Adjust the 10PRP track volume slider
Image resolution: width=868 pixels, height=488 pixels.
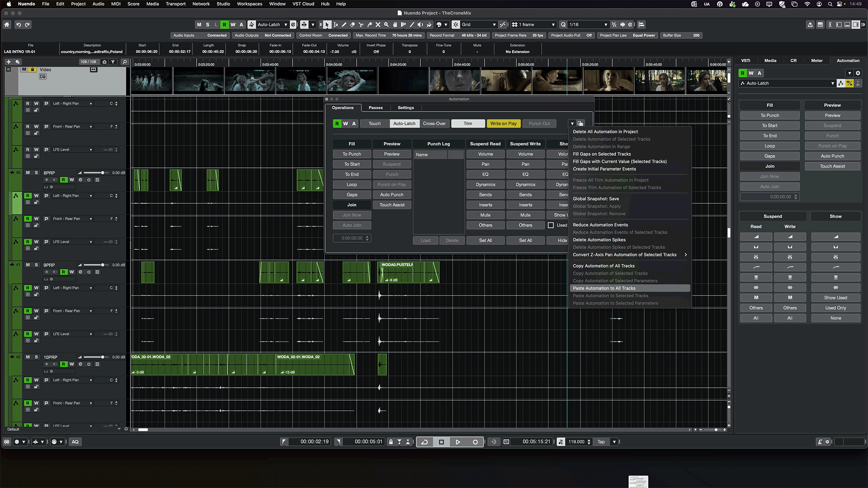pos(103,357)
